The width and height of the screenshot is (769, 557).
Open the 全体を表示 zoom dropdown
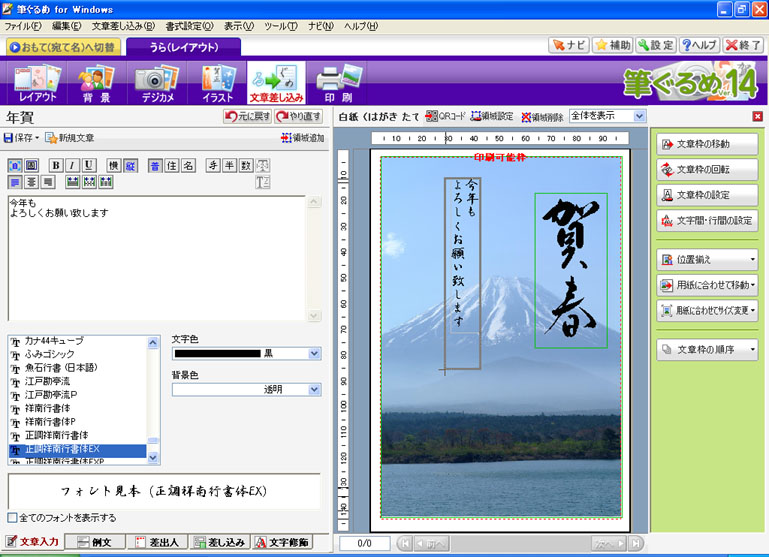639,116
